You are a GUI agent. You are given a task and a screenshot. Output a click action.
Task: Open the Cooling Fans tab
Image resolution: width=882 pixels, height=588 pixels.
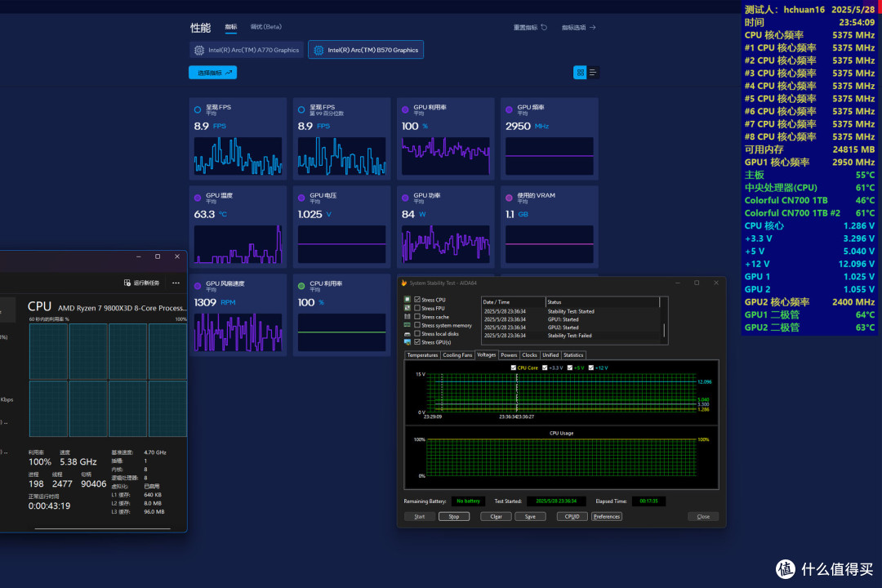(x=457, y=355)
